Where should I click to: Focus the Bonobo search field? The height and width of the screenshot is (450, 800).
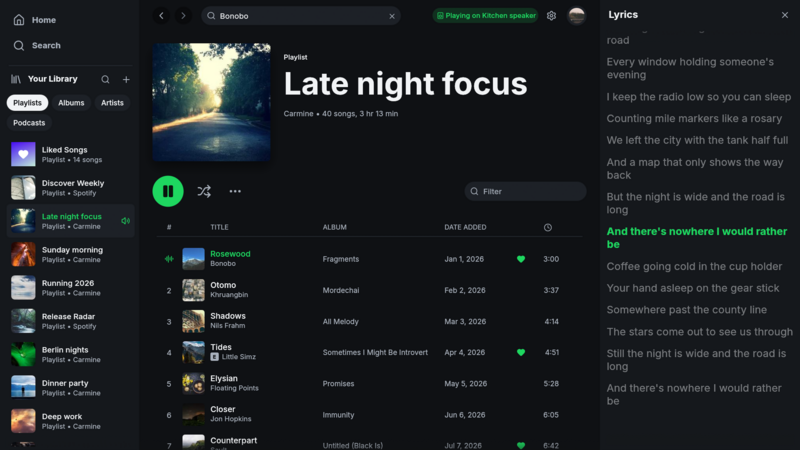click(301, 16)
